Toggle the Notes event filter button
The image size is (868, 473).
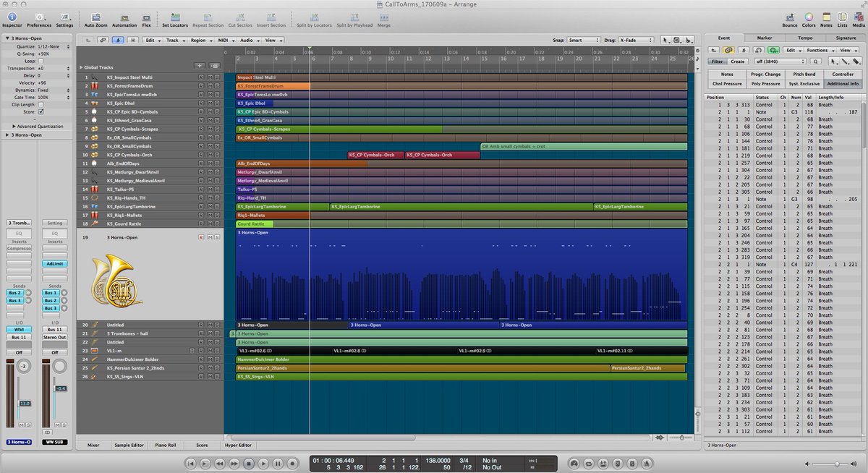point(727,74)
